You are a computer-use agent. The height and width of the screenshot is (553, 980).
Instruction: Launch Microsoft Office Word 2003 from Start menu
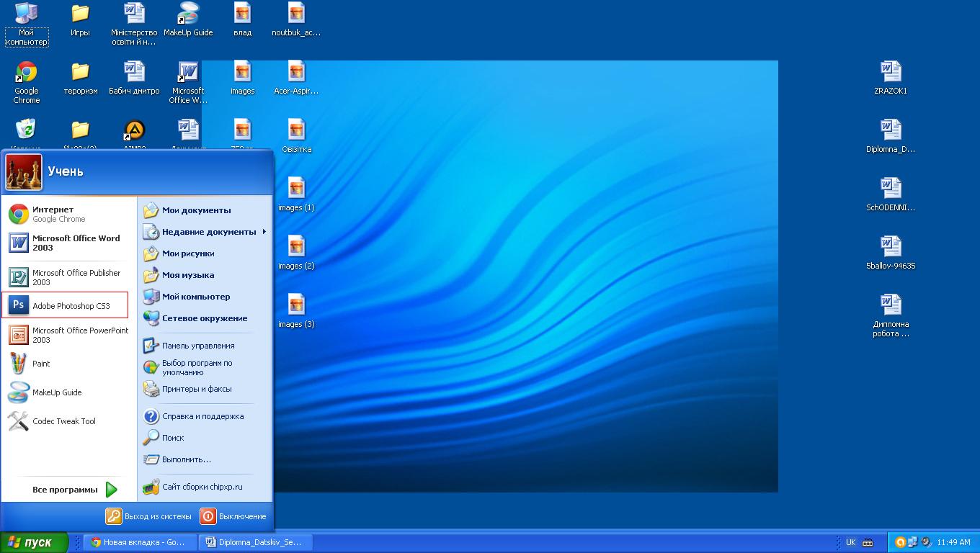click(68, 243)
